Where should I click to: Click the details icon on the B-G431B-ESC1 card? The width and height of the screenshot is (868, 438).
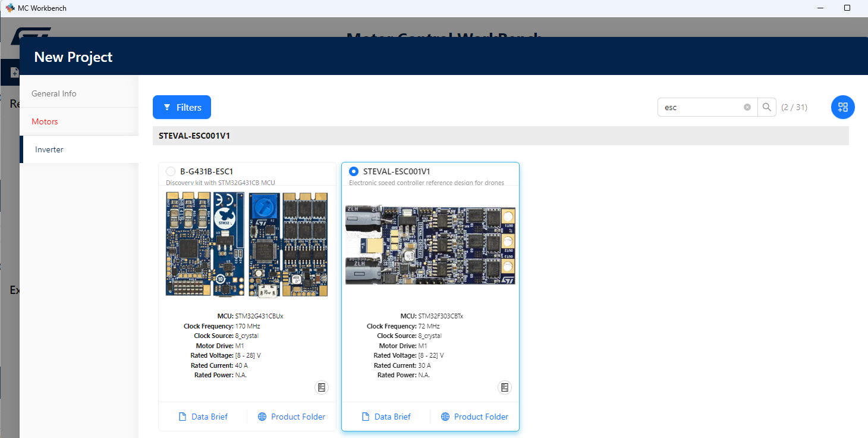tap(322, 387)
